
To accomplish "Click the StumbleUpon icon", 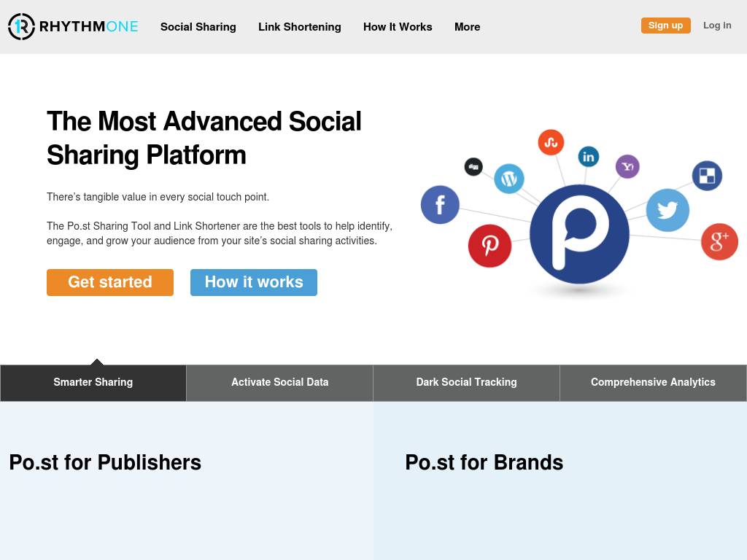I will (551, 142).
